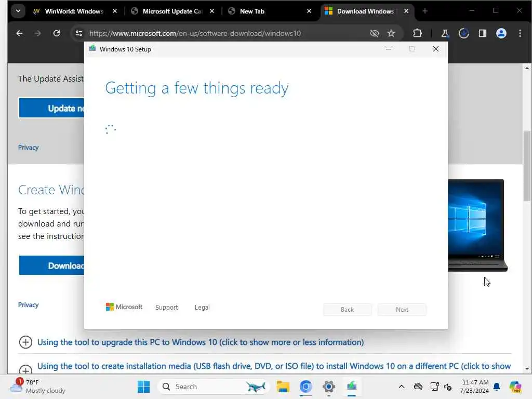Go forward in browser history
The width and height of the screenshot is (532, 399).
tap(37, 33)
